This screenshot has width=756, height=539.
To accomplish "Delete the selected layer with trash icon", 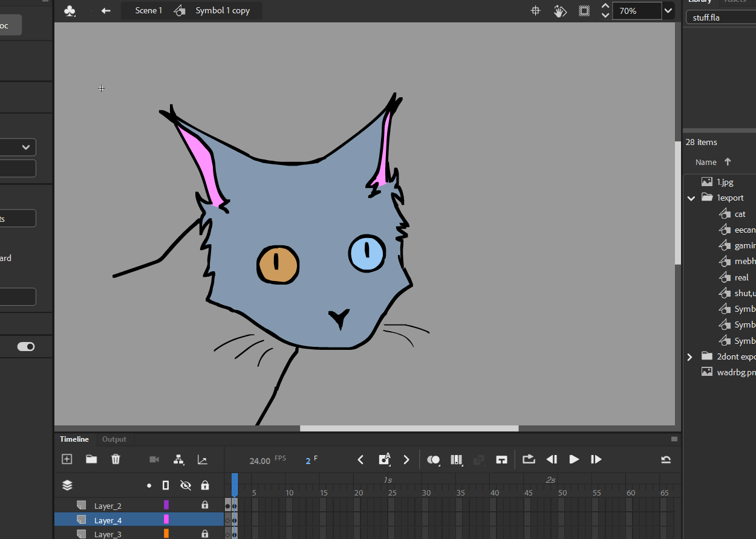I will (116, 459).
